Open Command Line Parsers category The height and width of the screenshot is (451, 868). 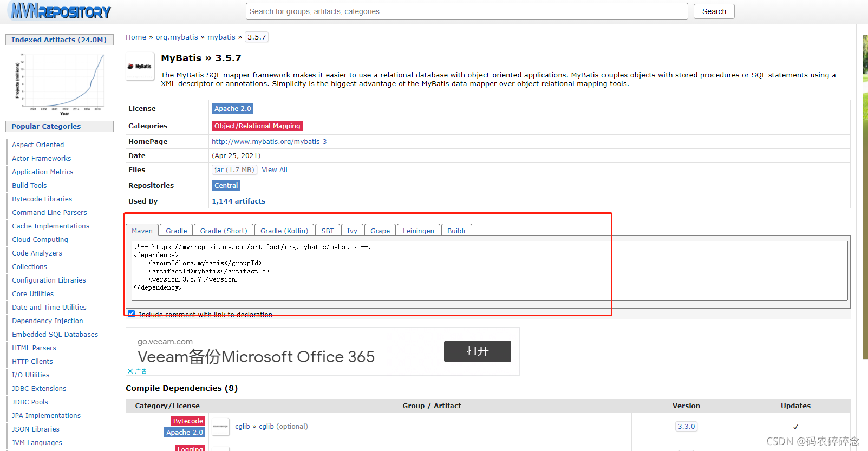(49, 212)
